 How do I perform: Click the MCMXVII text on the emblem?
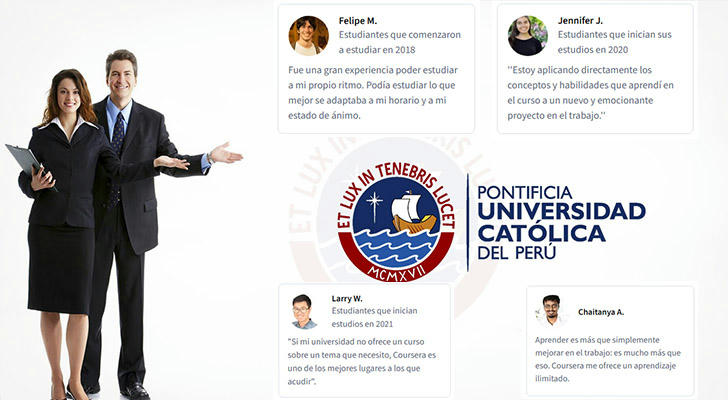tap(396, 273)
